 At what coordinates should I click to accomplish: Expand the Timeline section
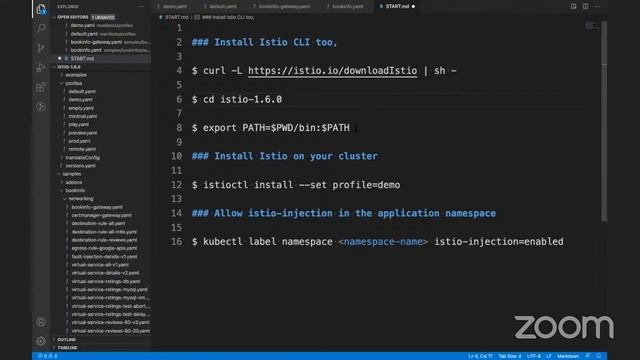[x=67, y=348]
